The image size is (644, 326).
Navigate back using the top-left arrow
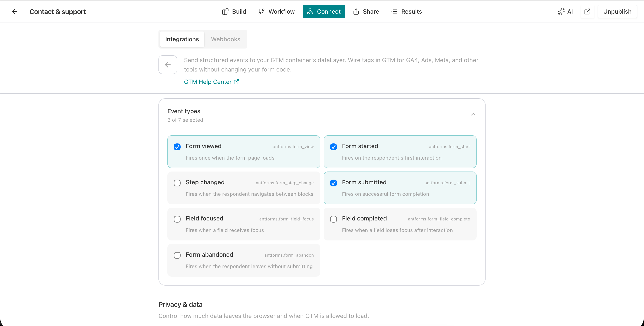tap(14, 11)
